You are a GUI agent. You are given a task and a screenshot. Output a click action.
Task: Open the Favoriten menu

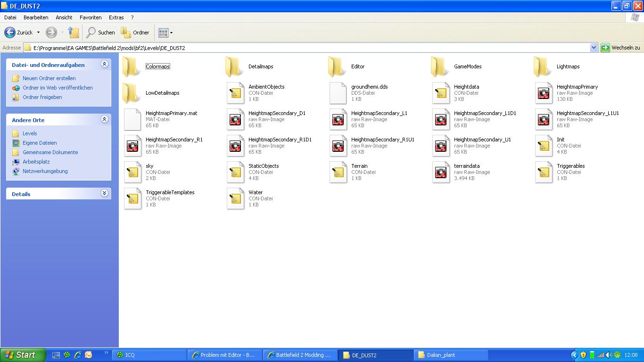pyautogui.click(x=91, y=17)
